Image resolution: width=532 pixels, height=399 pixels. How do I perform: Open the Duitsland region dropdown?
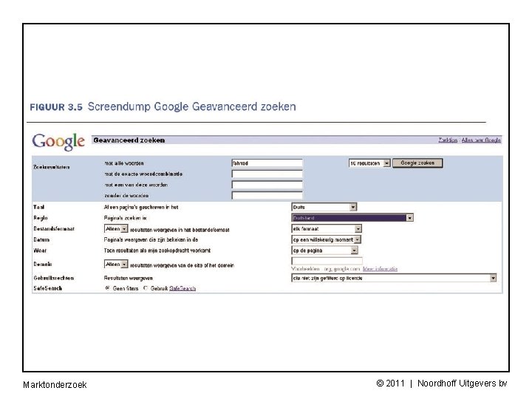(352, 218)
